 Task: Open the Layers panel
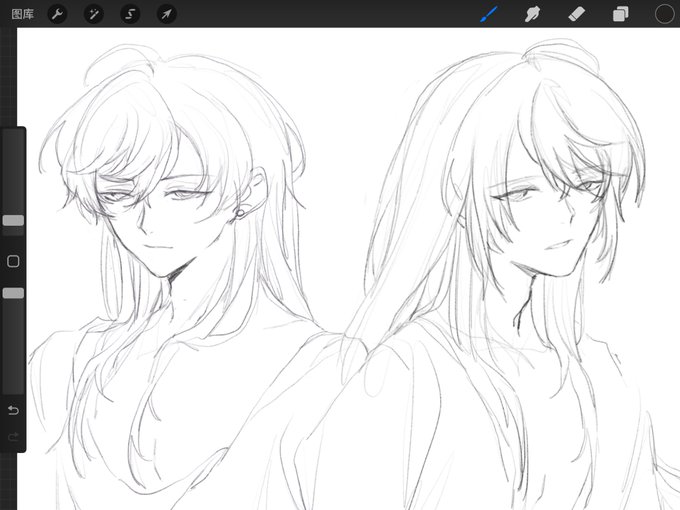point(621,14)
